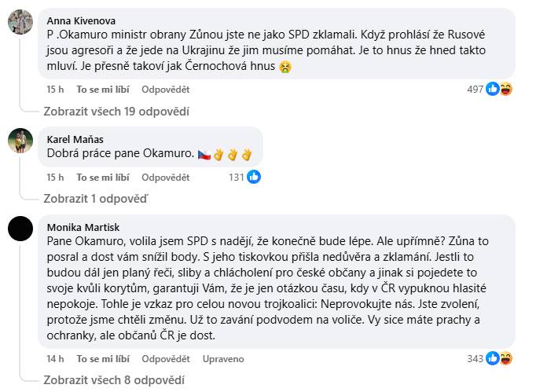The height and width of the screenshot is (392, 547).
Task: View edit history via Upraveno label
Action: [222, 359]
